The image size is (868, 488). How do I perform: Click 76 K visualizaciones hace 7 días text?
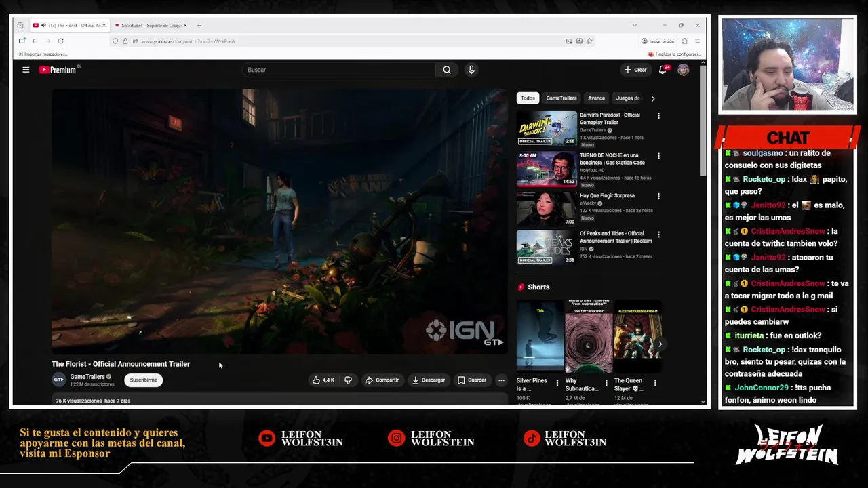click(93, 401)
